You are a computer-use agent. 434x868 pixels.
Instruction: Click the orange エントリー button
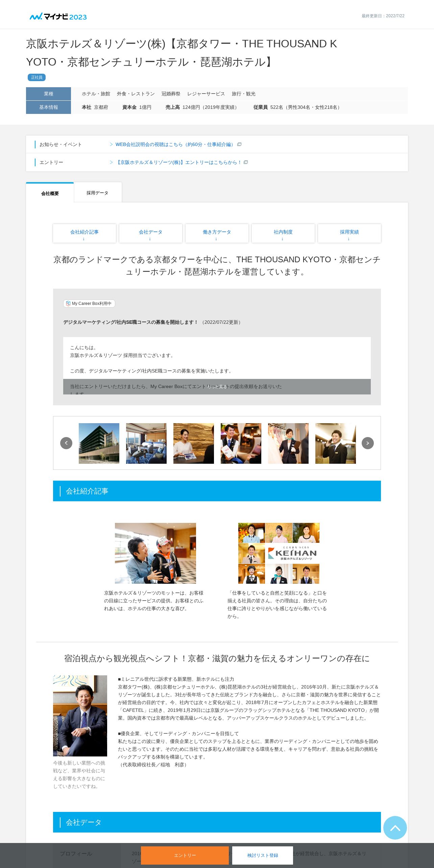coord(185,855)
